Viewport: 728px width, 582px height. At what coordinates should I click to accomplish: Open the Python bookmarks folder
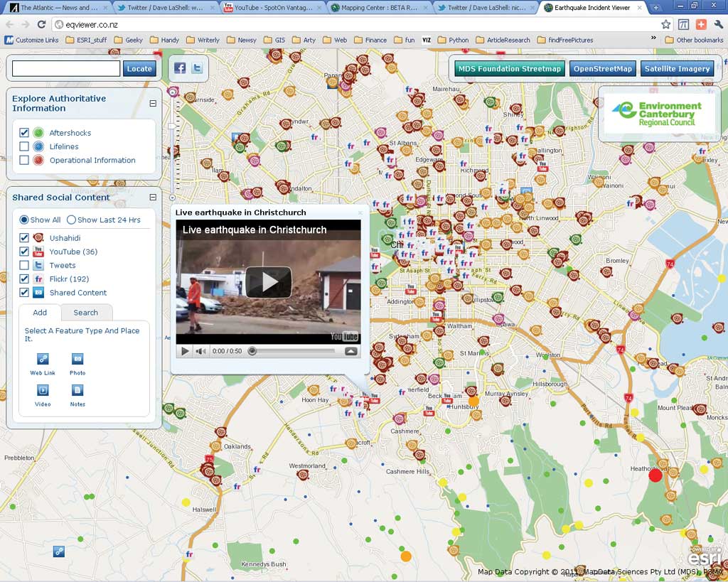(x=453, y=40)
